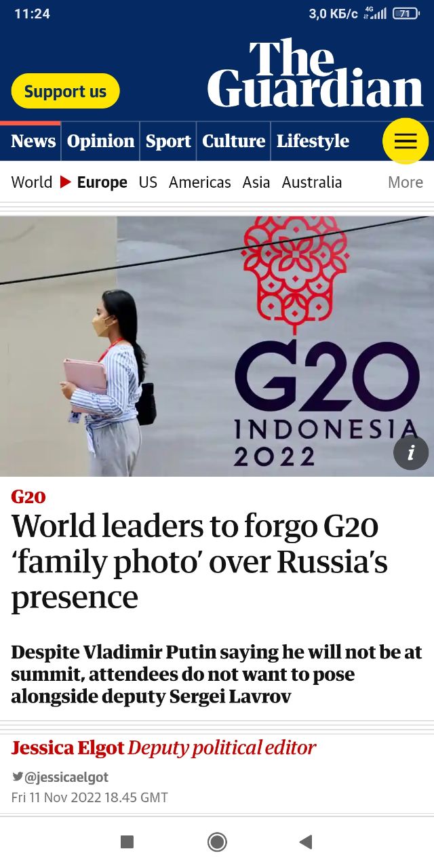Select the Sport section
This screenshot has height=868, width=434.
tap(168, 141)
